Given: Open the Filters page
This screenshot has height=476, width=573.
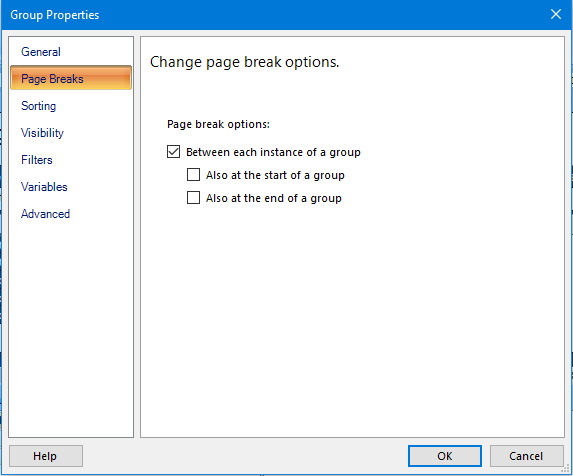Looking at the screenshot, I should pyautogui.click(x=37, y=160).
